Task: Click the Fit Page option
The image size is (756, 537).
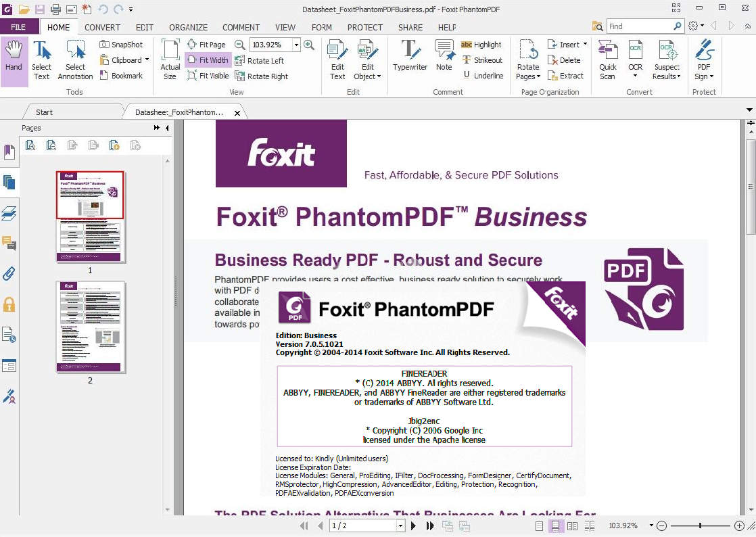Action: 206,45
